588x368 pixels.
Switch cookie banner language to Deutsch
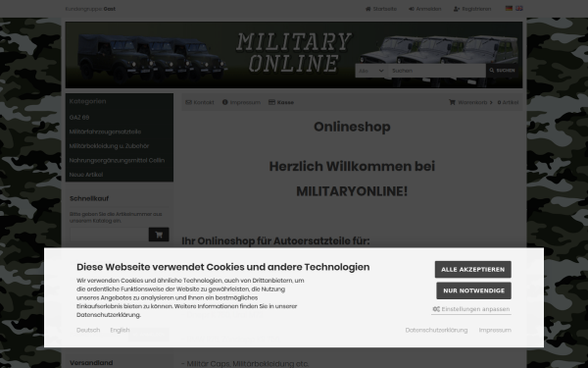click(88, 330)
